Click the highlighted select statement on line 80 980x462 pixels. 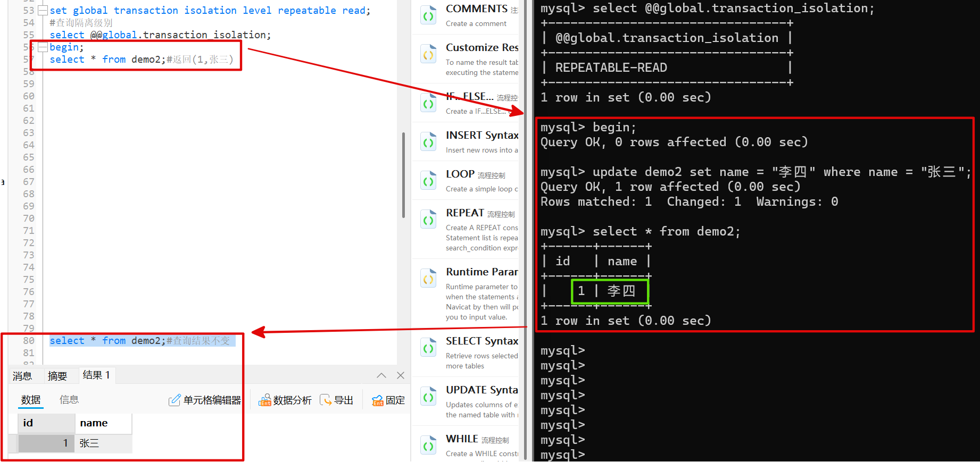pyautogui.click(x=142, y=341)
